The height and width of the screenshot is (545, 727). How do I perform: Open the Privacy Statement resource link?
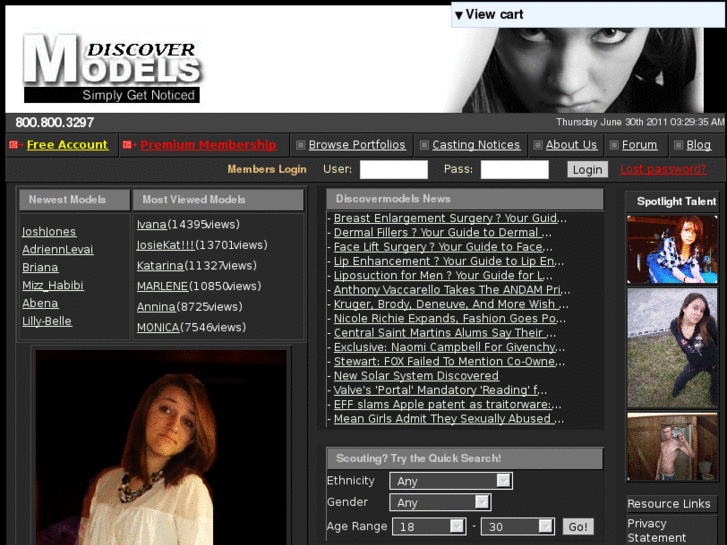[657, 531]
